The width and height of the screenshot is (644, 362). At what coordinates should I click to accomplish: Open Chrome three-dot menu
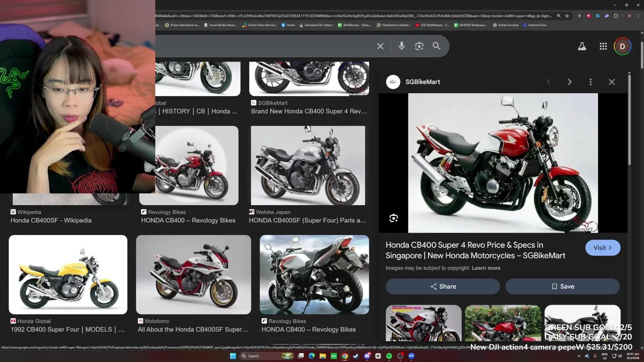coord(638,16)
